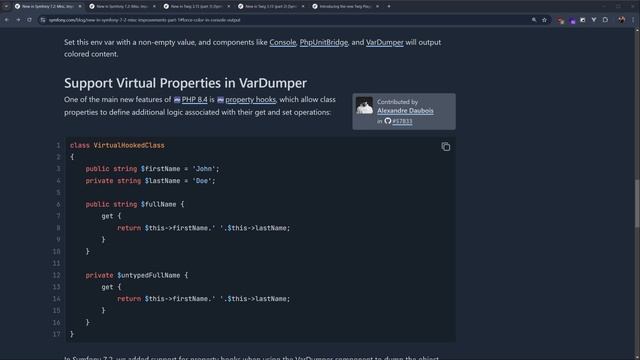Open the VarDumper link
640x360 pixels.
click(384, 42)
